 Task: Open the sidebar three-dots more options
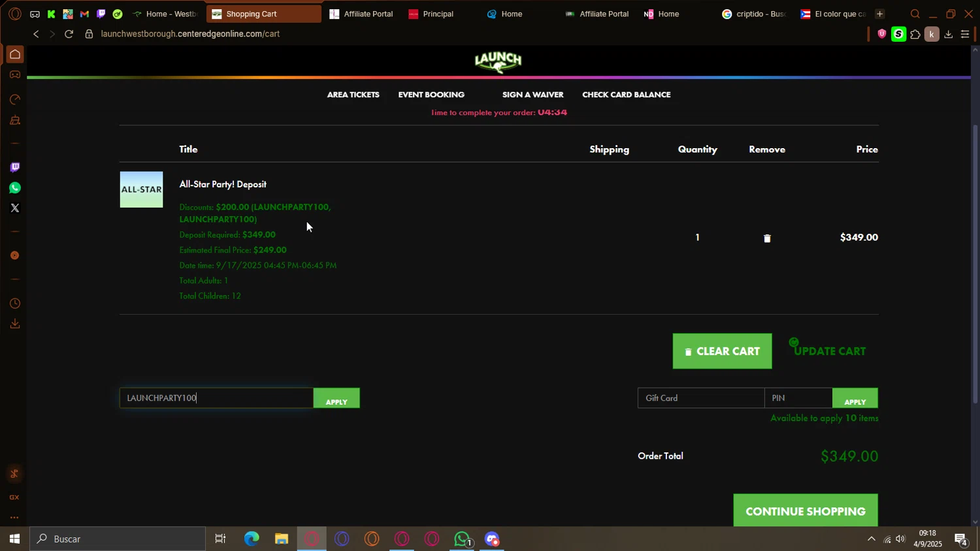point(14,518)
